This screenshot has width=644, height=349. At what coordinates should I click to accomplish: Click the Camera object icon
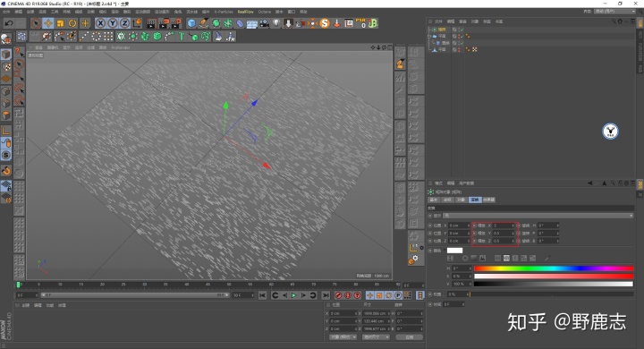click(264, 23)
